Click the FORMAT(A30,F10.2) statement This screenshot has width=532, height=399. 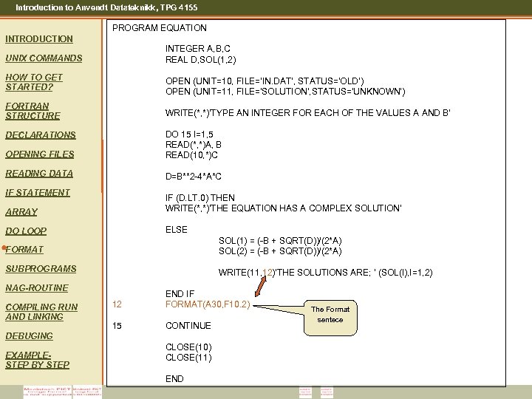(208, 304)
